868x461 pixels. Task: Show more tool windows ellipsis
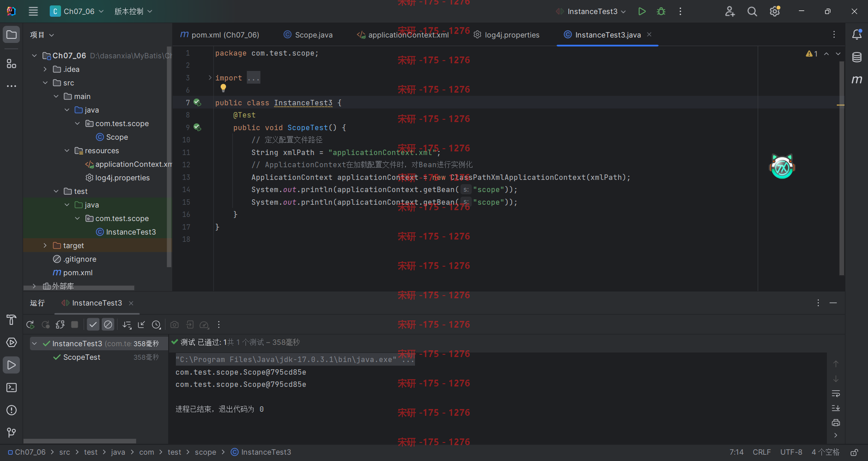pos(11,86)
